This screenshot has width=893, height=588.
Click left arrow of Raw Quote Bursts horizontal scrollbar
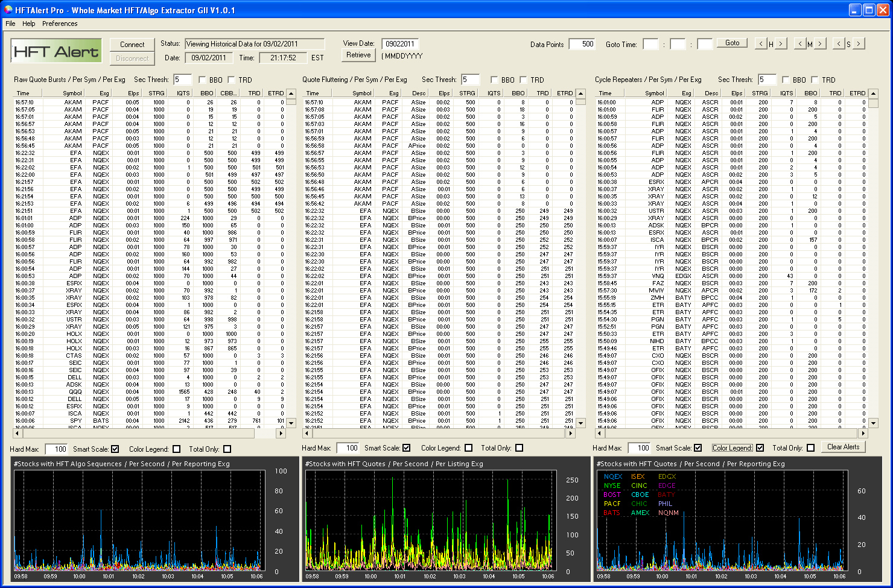[x=17, y=433]
